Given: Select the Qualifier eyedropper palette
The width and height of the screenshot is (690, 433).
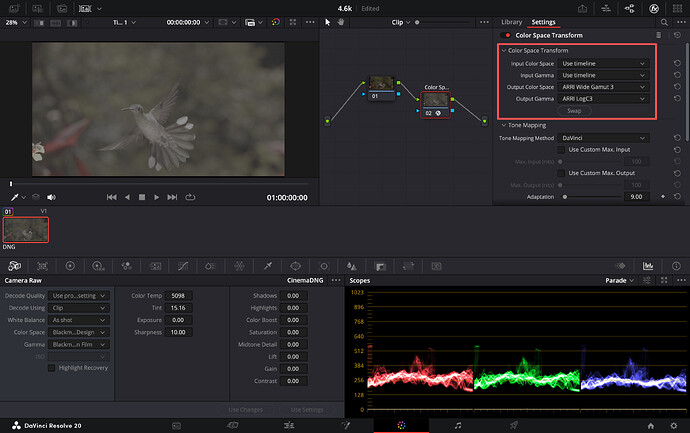Looking at the screenshot, I should point(268,266).
